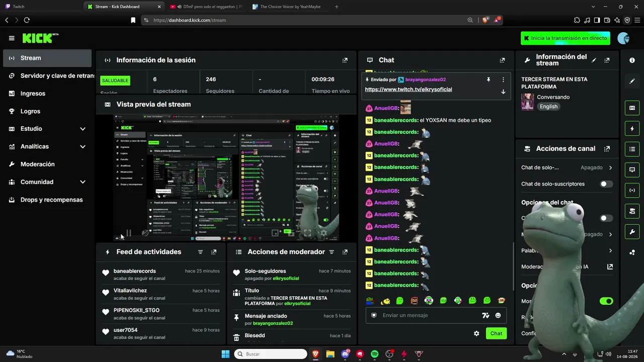Click the chat scrollbar
Screen dimensions: 644x362
[x=512, y=266]
